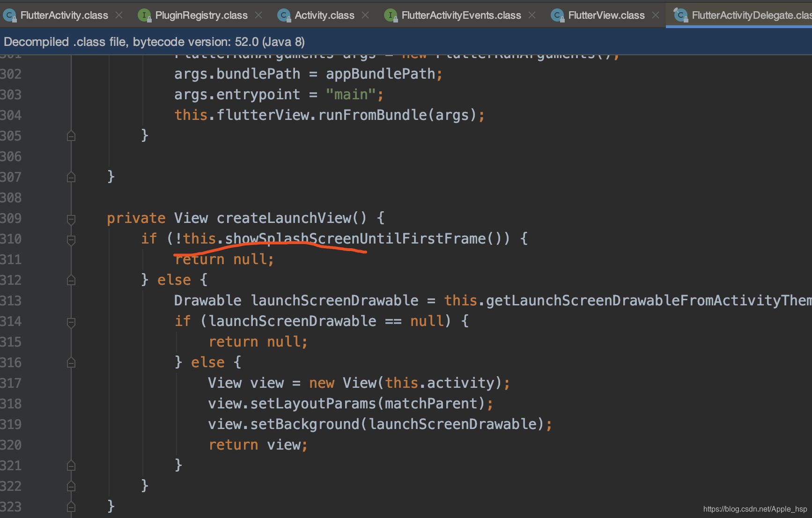This screenshot has height=518, width=812.
Task: Click Drawable type on line 313
Action: point(208,301)
